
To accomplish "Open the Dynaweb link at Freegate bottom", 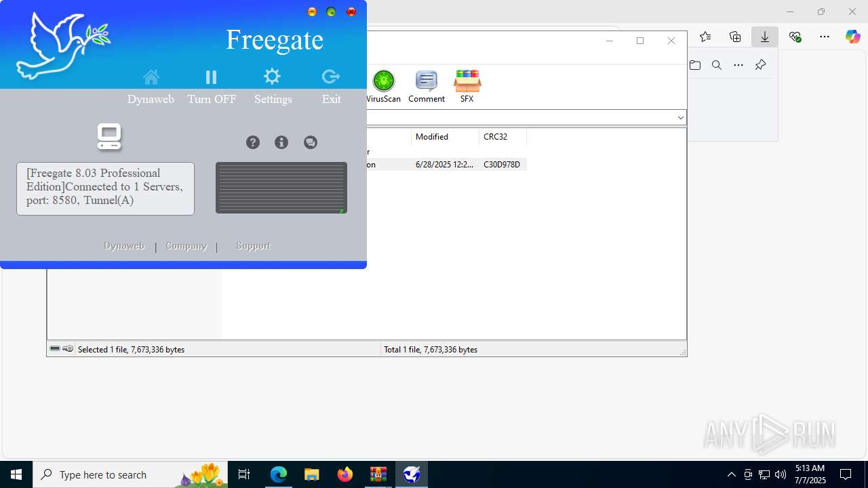I will point(124,246).
